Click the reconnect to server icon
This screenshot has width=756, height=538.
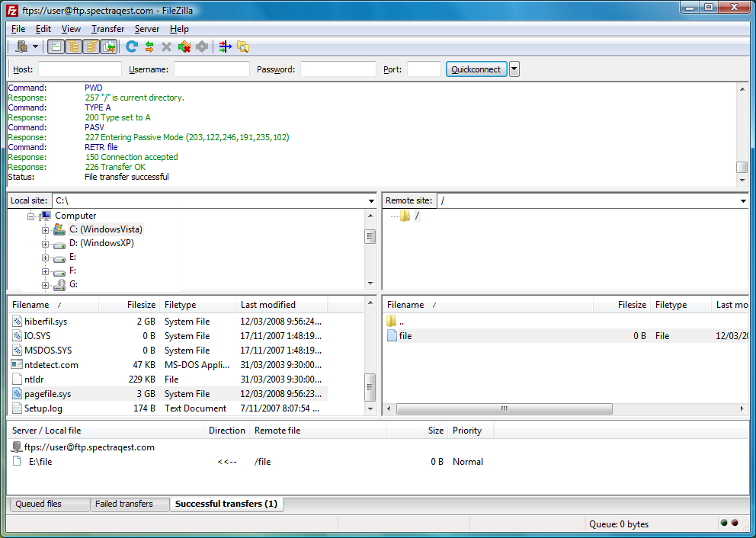point(202,47)
